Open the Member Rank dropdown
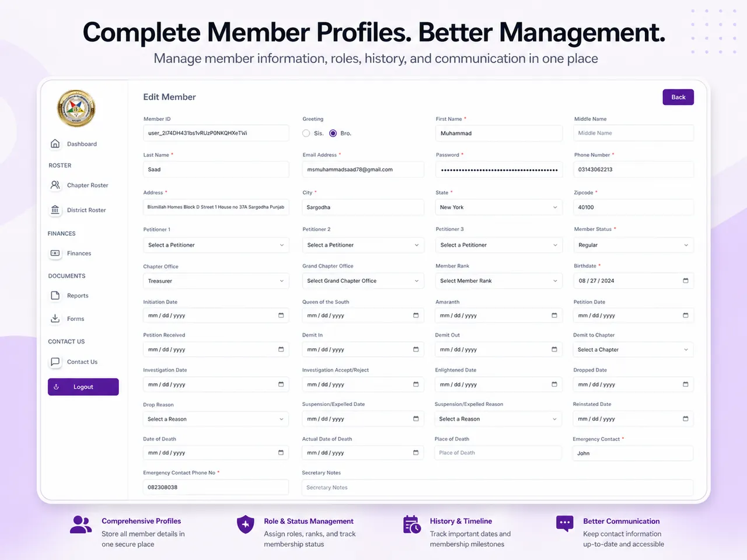Image resolution: width=747 pixels, height=560 pixels. [499, 281]
